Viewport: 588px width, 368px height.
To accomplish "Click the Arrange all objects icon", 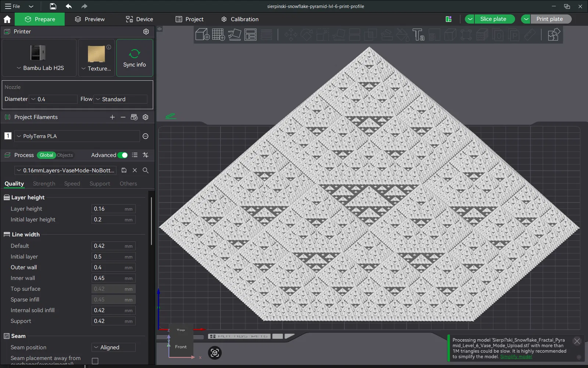I will coord(250,35).
